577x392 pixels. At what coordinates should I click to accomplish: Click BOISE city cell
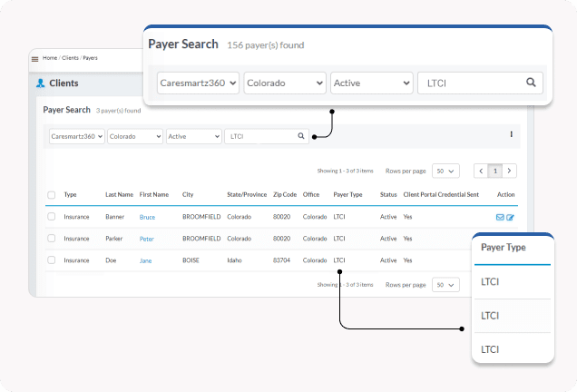pyautogui.click(x=191, y=260)
